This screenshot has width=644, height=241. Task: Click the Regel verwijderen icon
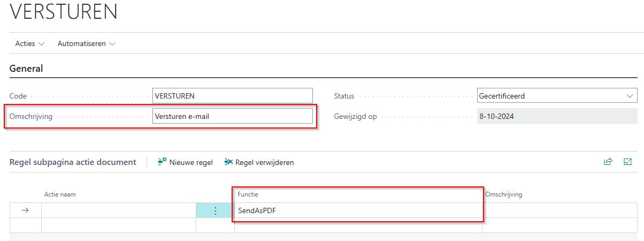tap(229, 162)
